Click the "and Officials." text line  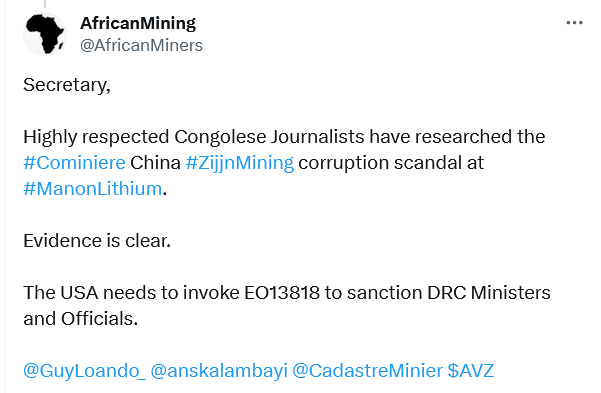[x=80, y=319]
